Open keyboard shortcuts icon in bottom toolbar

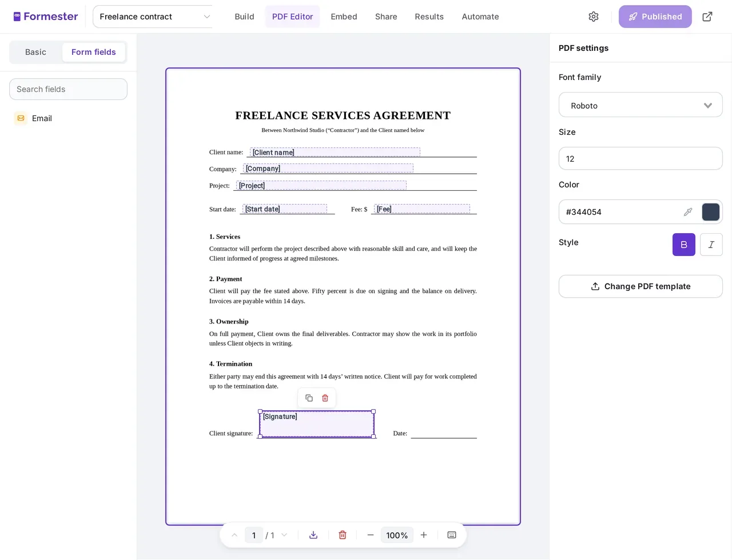coord(452,535)
